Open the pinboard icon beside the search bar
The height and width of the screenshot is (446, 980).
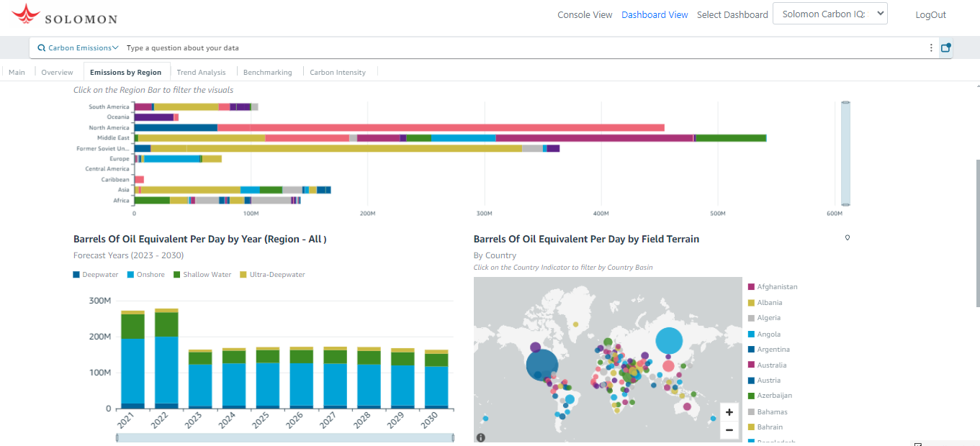tap(946, 47)
